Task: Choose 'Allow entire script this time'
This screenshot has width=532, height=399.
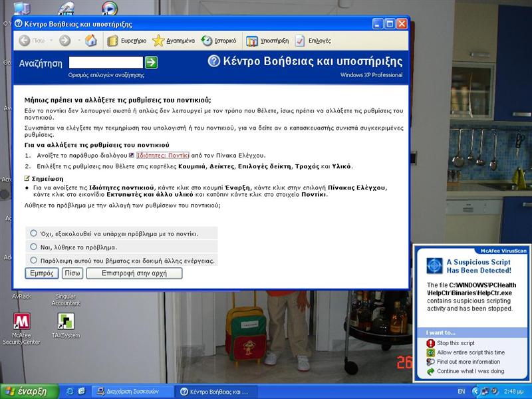Action: [471, 352]
